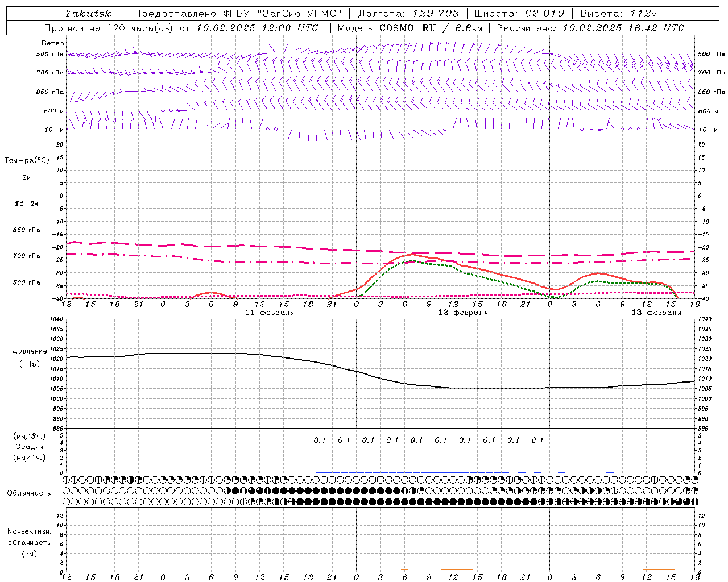Click the 'Ветер' wind section label
Viewport: 728px width, 582px height.
tap(53, 43)
